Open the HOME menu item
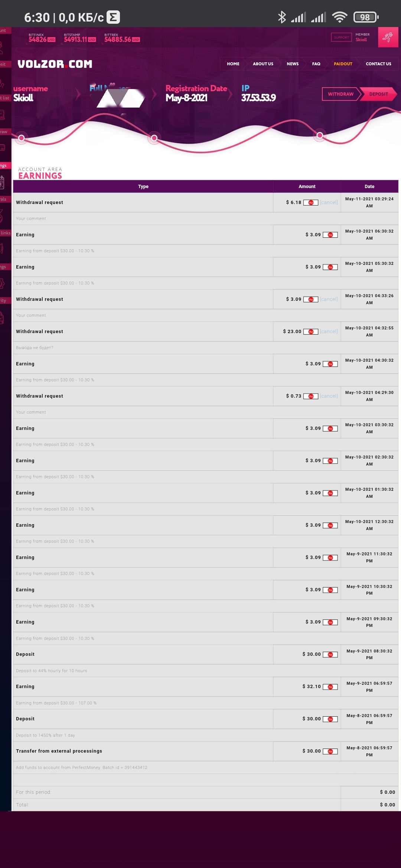This screenshot has width=401, height=868. 233,64
